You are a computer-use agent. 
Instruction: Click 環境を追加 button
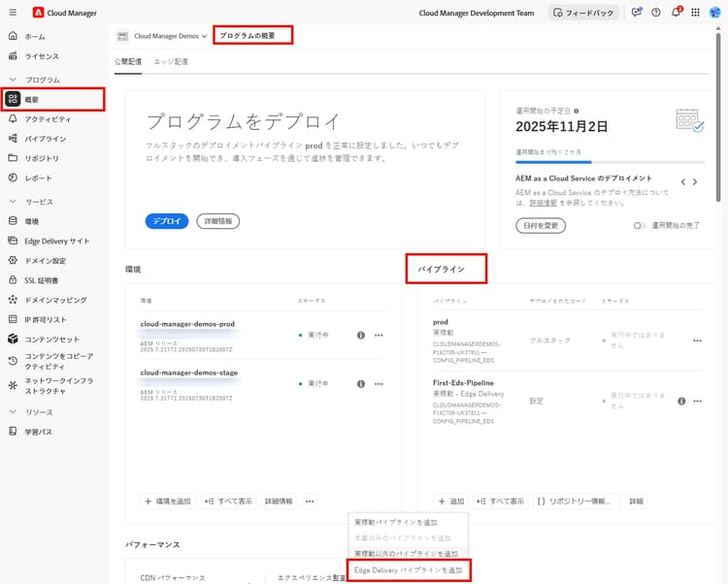168,501
